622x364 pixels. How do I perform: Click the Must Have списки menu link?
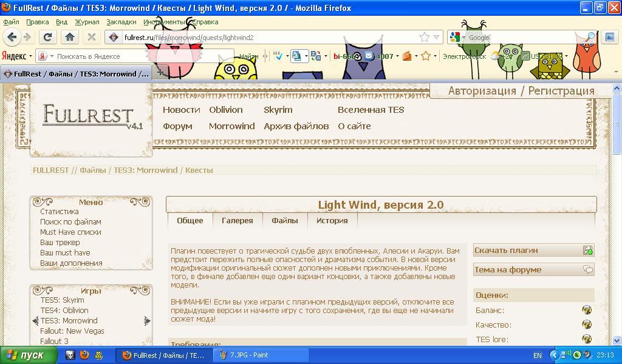[x=70, y=232]
